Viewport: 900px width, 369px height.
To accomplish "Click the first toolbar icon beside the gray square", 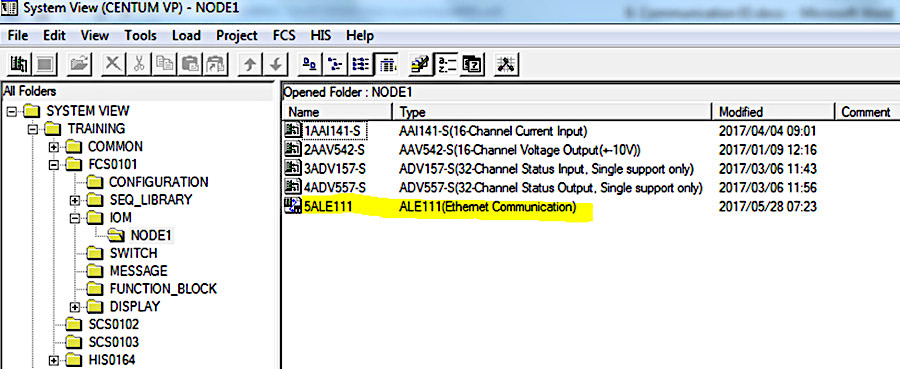I will click(x=20, y=64).
